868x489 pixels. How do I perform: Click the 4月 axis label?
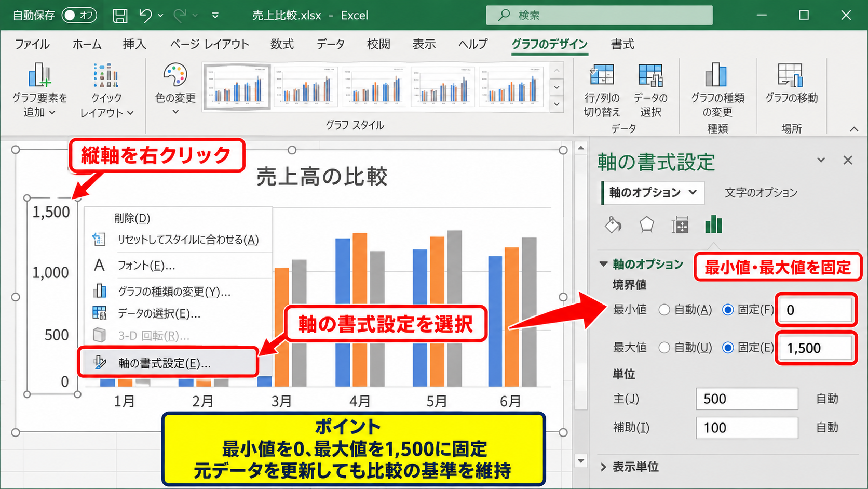point(359,401)
